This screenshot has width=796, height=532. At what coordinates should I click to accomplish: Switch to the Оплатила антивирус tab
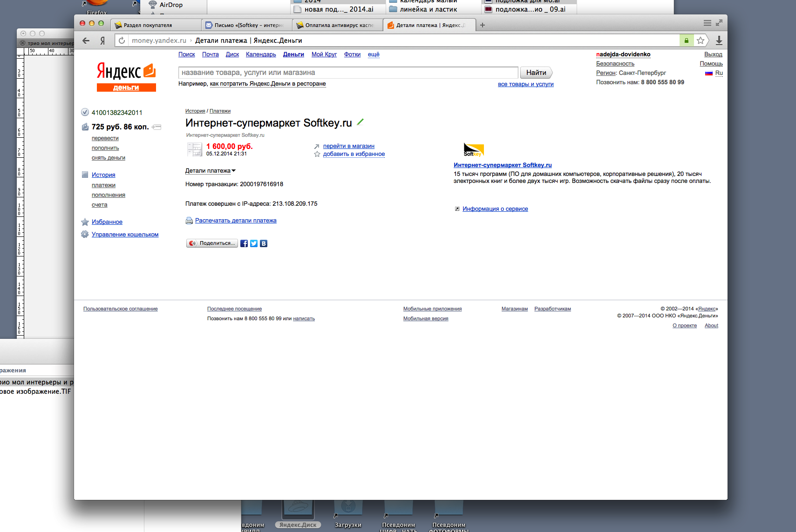[x=338, y=25]
